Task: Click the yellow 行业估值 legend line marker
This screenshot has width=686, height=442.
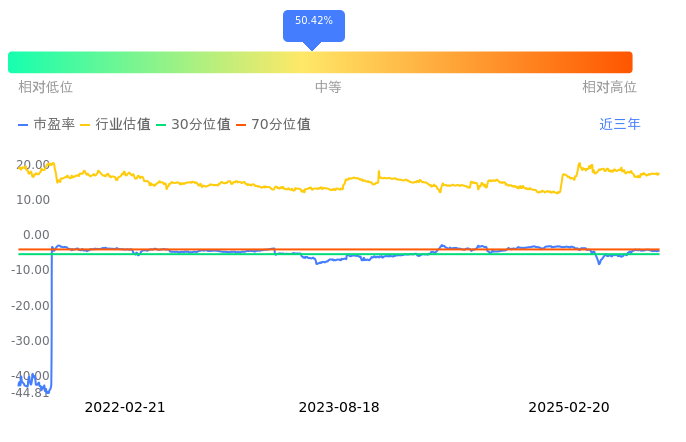Action: (x=85, y=125)
